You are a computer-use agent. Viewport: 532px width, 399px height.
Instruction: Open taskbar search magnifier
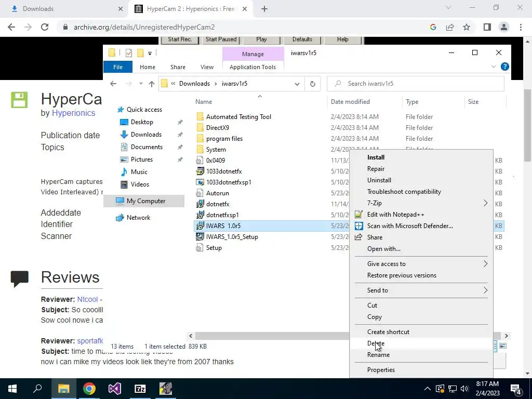[x=37, y=389]
